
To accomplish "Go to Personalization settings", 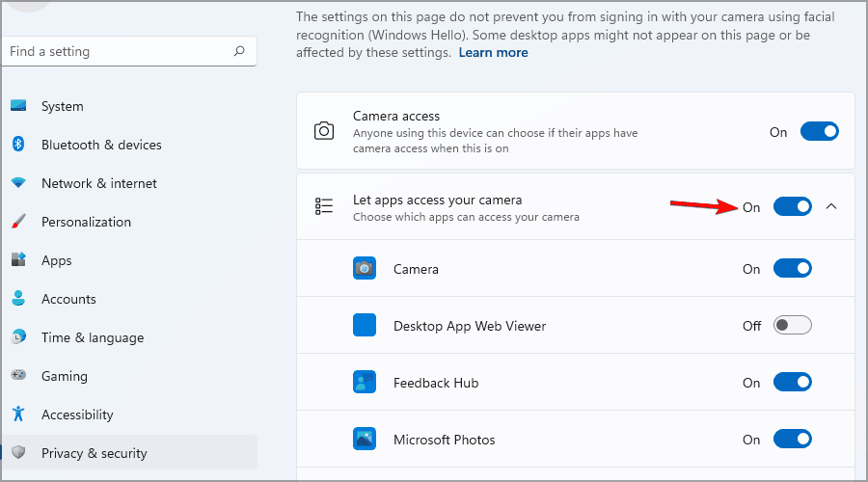I will point(86,222).
